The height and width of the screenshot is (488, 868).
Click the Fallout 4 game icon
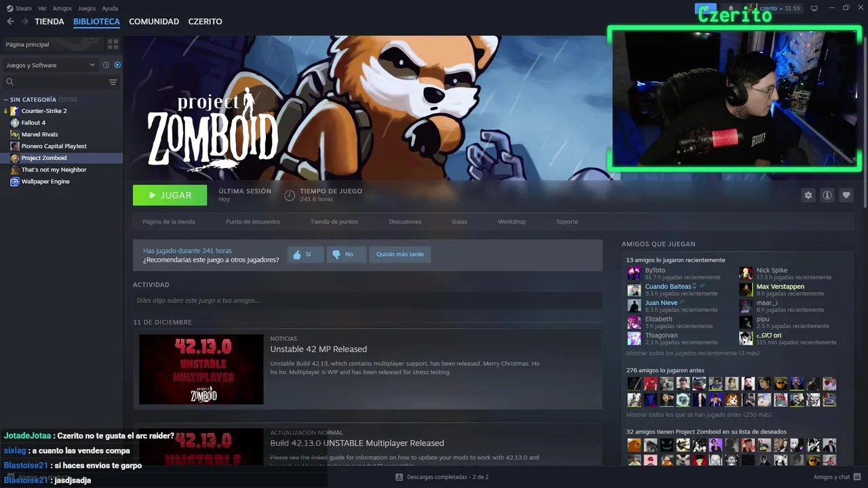(15, 123)
